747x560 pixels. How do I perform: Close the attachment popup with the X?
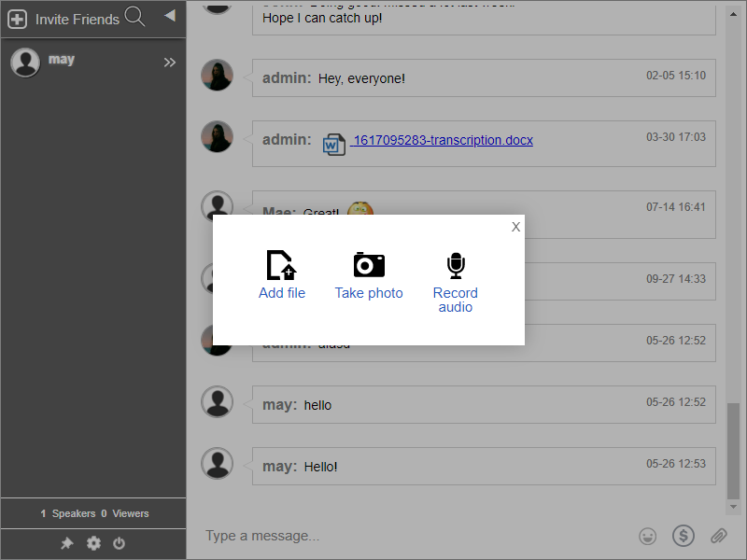coord(515,226)
